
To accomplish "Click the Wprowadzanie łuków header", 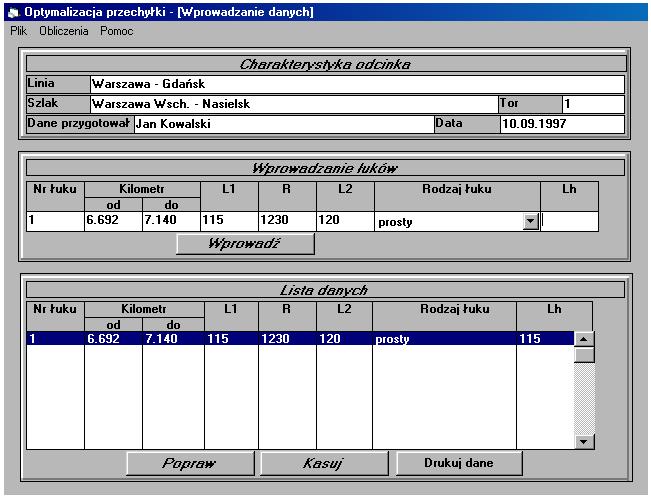I will coord(325,168).
